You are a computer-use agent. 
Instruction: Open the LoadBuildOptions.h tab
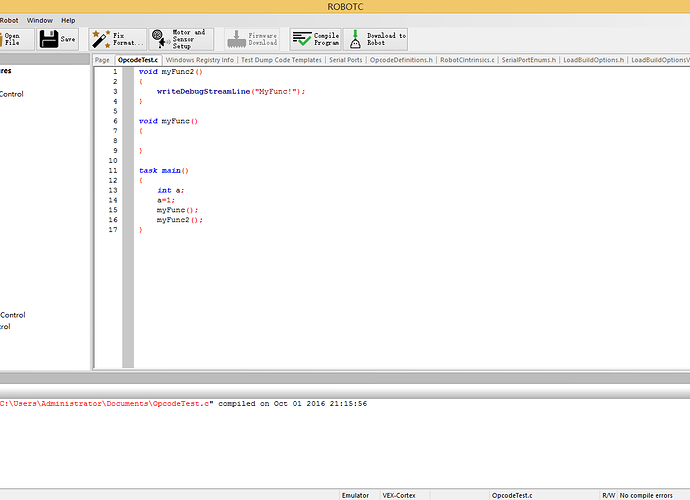(593, 60)
